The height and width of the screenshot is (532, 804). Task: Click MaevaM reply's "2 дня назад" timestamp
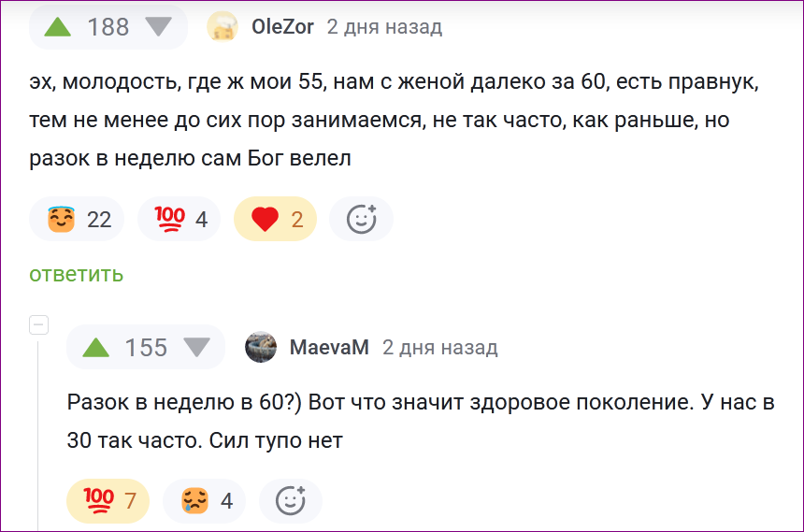tap(440, 348)
